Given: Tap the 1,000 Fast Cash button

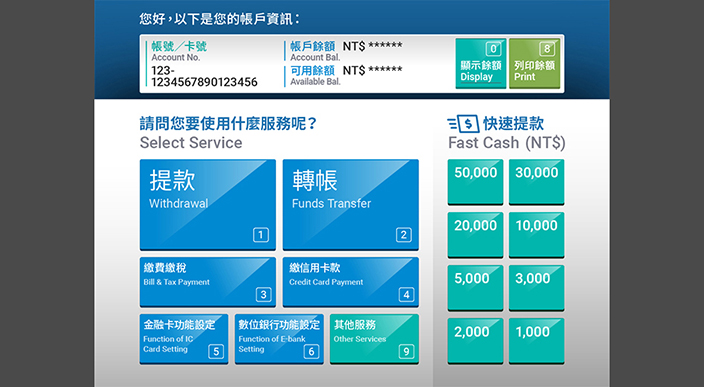Looking at the screenshot, I should point(537,341).
